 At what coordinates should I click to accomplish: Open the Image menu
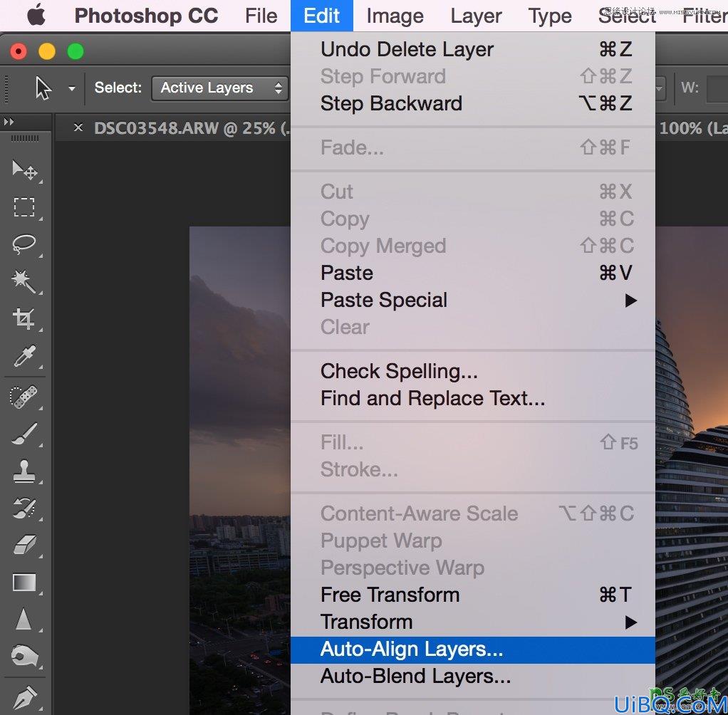[395, 16]
